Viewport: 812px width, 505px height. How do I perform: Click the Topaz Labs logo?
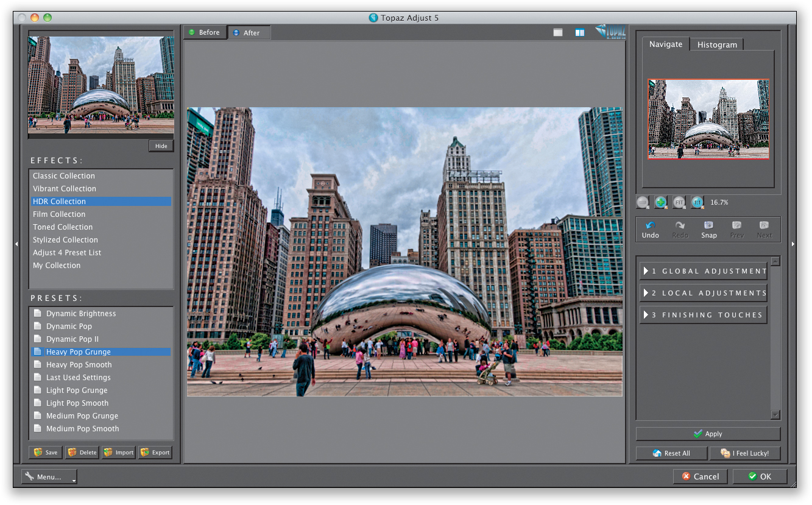coord(610,32)
